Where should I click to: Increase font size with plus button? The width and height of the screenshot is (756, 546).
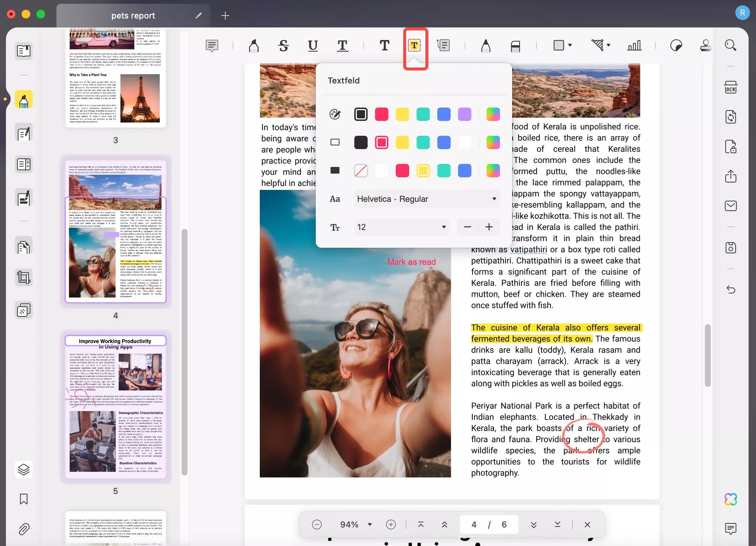coord(489,227)
